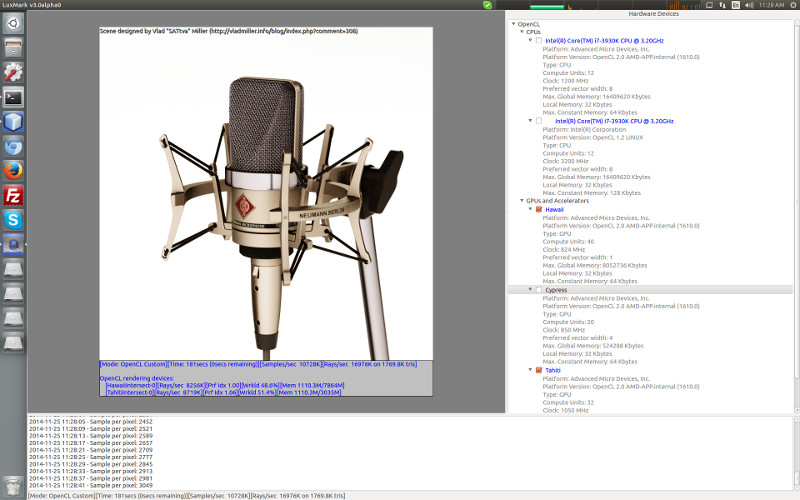Click Hawaii's 'Compute Units: 40' row
This screenshot has height=500, width=800.
[568, 241]
